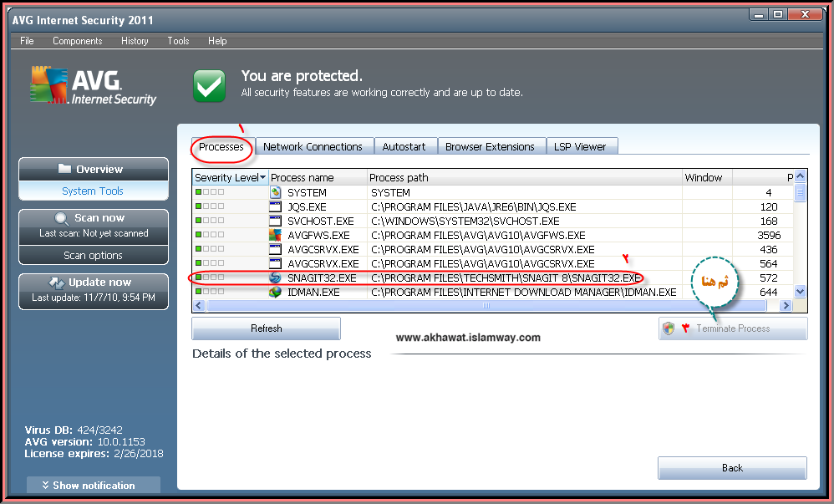Click the Refresh button
The height and width of the screenshot is (504, 834).
266,328
